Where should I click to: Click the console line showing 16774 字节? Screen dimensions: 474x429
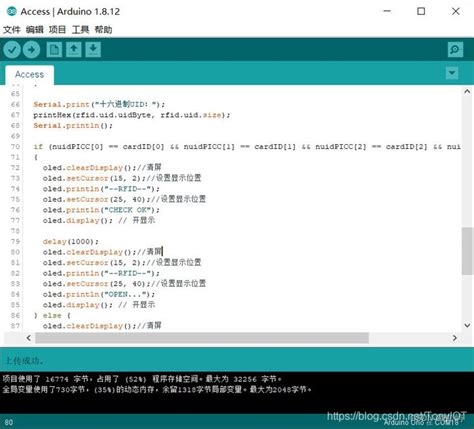click(142, 379)
